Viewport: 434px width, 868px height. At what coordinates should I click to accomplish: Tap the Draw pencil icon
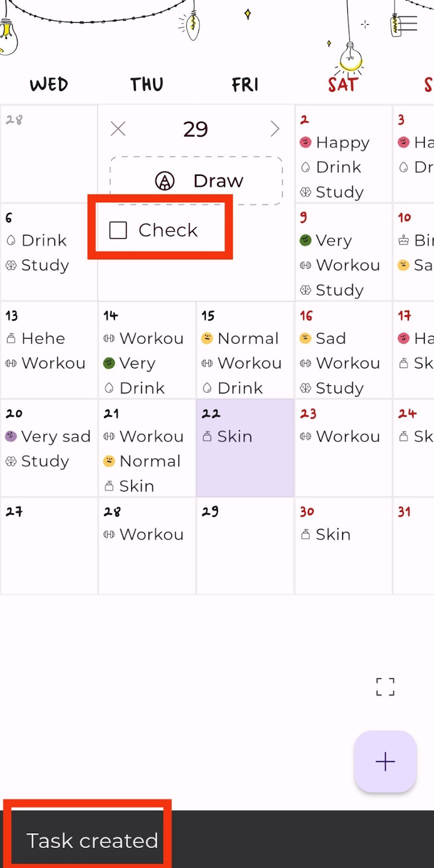click(x=165, y=181)
